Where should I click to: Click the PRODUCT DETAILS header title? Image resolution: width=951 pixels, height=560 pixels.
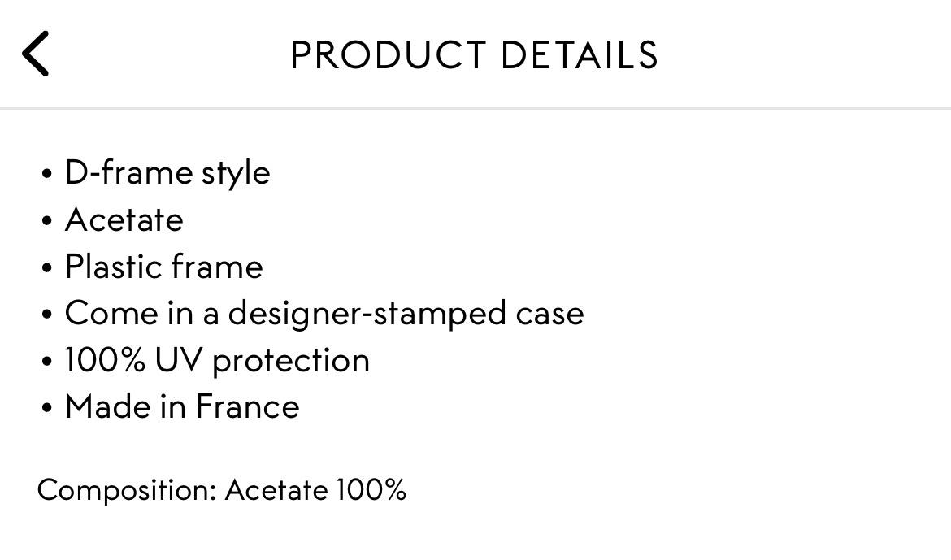coord(474,55)
